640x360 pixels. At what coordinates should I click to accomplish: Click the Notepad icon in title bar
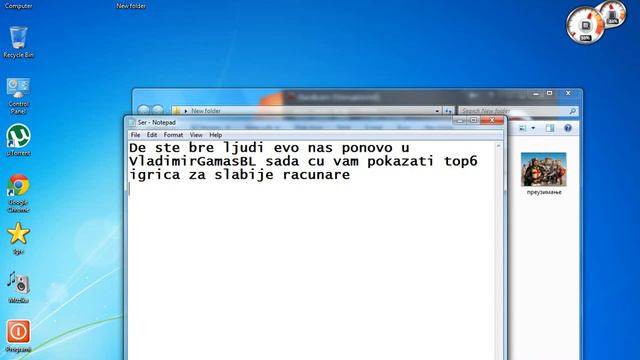tap(132, 122)
